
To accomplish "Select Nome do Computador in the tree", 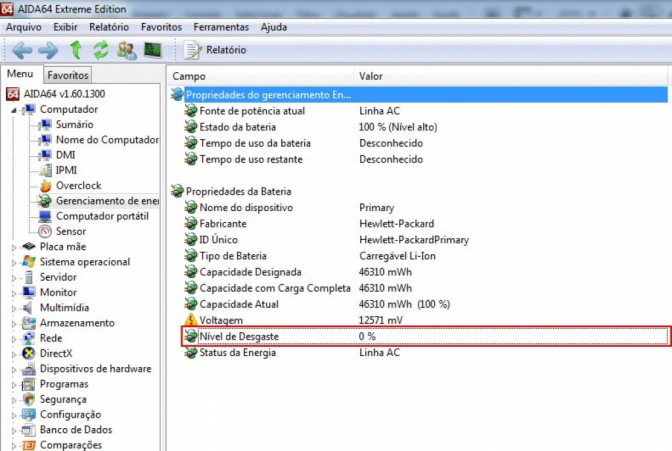I will (108, 140).
